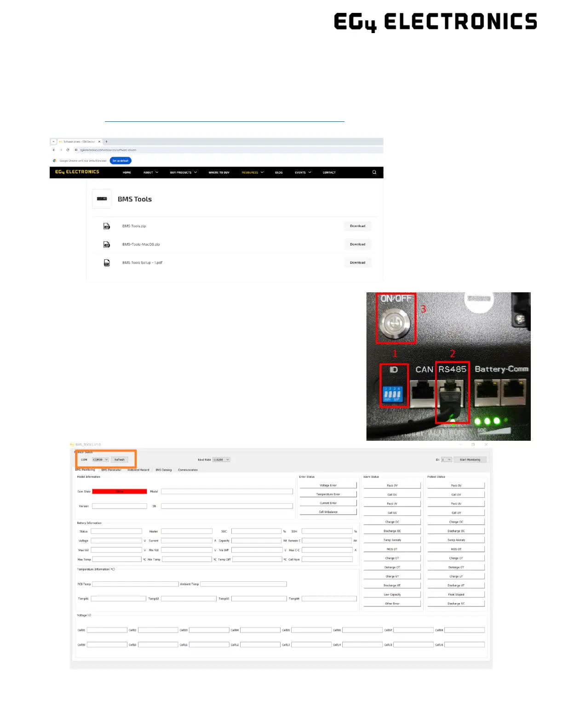
Task: Click the Model input field
Action: (x=227, y=491)
